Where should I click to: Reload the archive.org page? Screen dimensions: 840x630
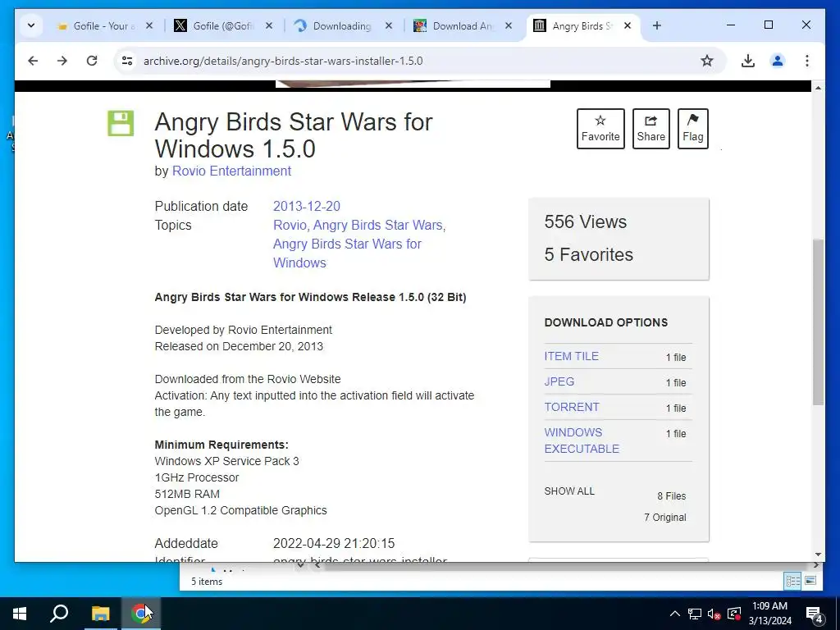pos(92,61)
